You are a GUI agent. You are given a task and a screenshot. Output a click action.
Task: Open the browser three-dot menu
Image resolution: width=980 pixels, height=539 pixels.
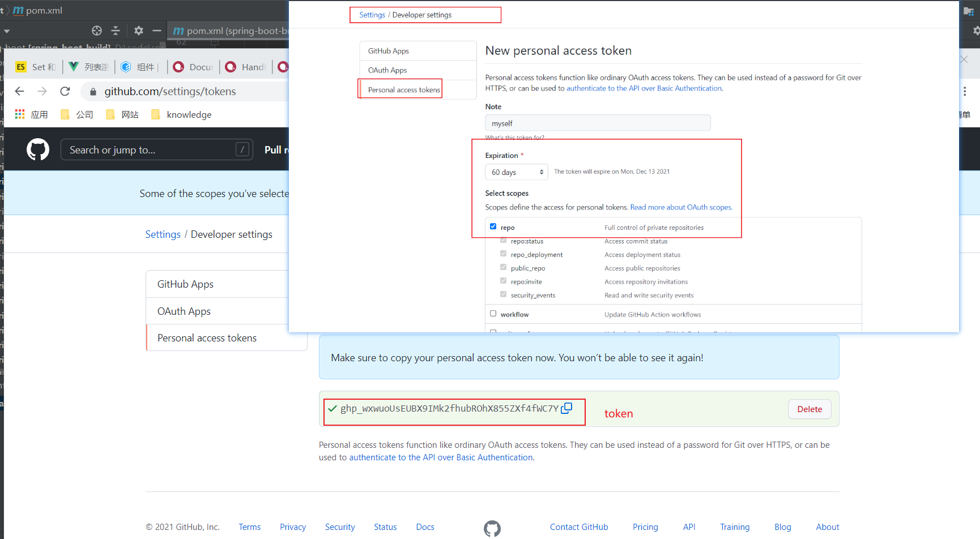click(965, 91)
